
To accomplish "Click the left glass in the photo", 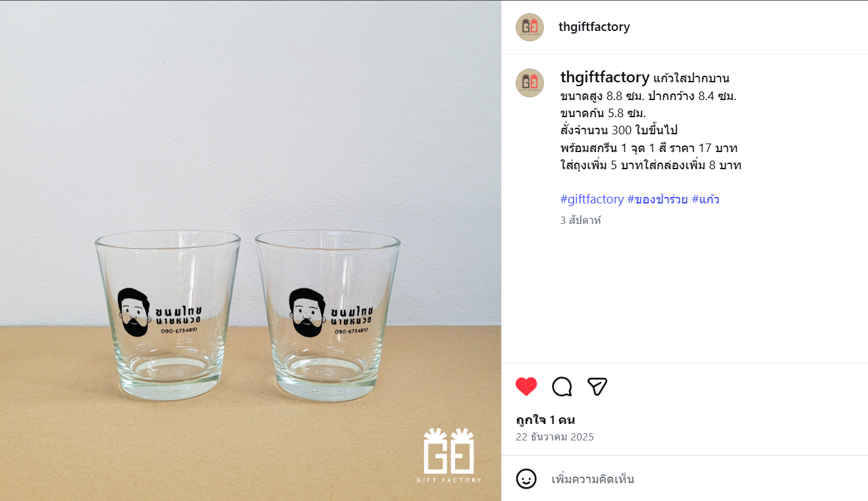I will click(168, 315).
